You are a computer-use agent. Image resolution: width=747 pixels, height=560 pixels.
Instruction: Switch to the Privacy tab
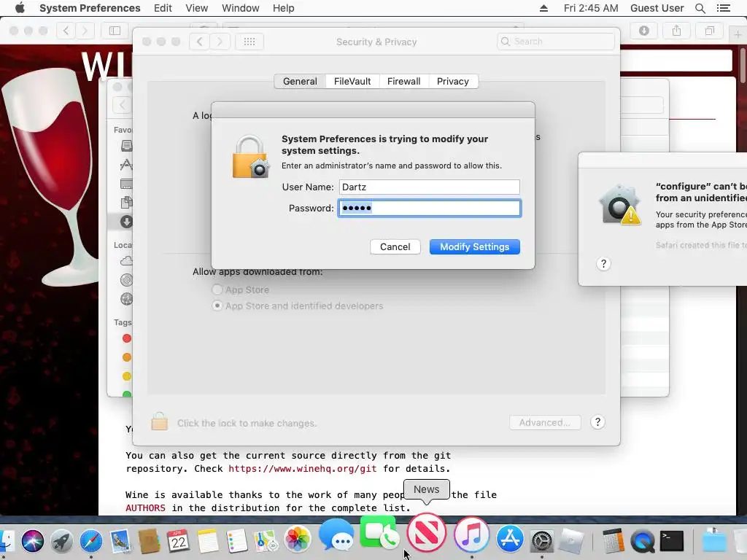pyautogui.click(x=452, y=82)
